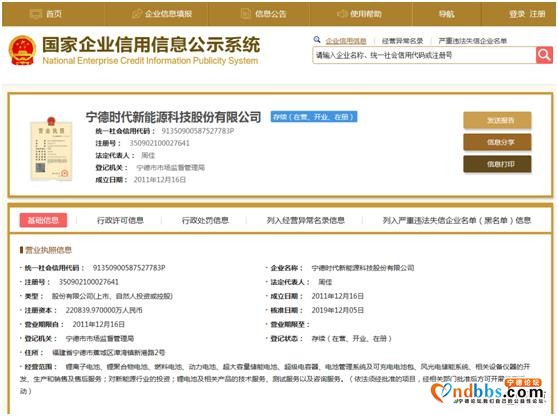The height and width of the screenshot is (416, 558).
Task: Open the business license thumbnail image
Action: point(52,149)
